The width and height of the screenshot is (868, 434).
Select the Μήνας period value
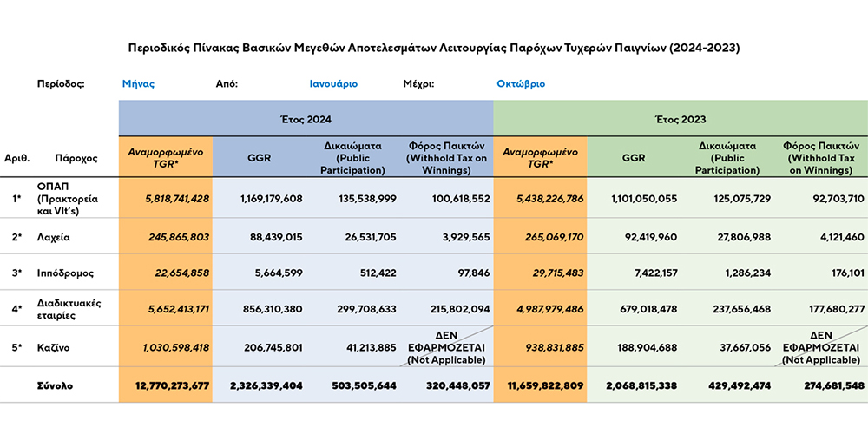tap(138, 84)
